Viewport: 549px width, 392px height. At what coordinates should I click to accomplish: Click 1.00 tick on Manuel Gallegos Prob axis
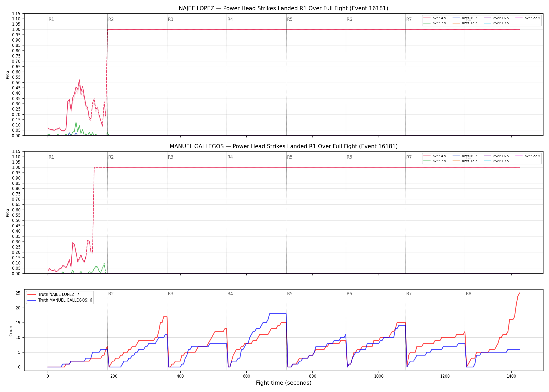coord(16,167)
